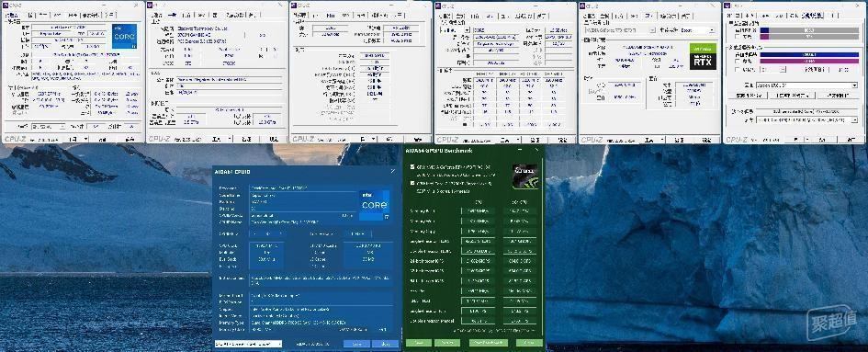Screen dimensions: 868x352
Task: Click the processor name field in leftmost CPU-Z window
Action: pyautogui.click(x=69, y=27)
